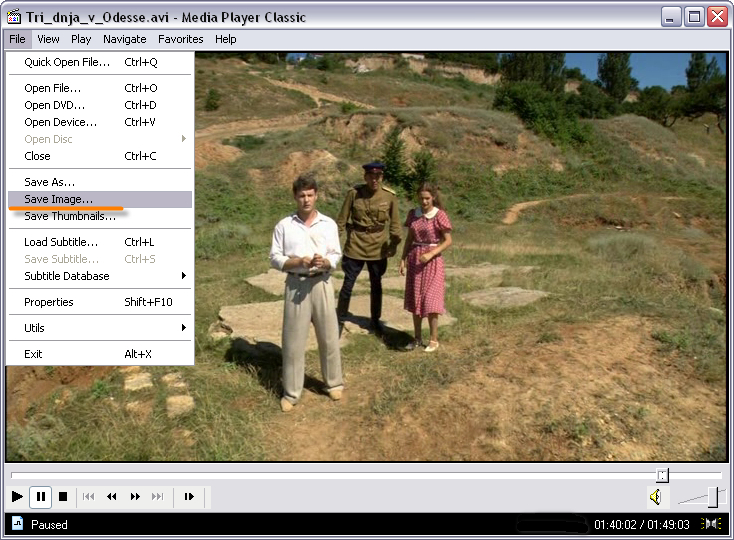The height and width of the screenshot is (540, 734).
Task: Open the Navigate menu
Action: coord(125,39)
